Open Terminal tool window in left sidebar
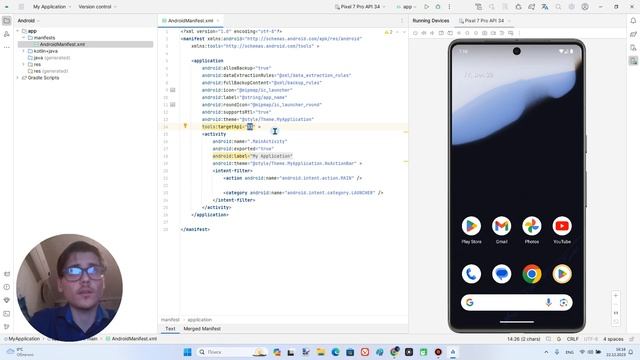Screen dimensions: 640x360 pyautogui.click(x=7, y=313)
